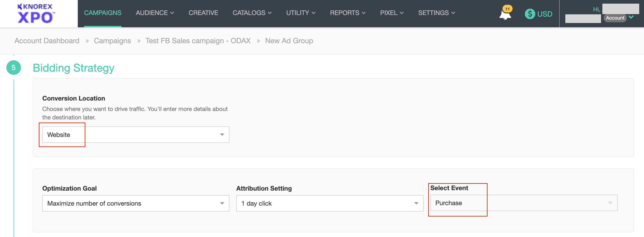Open the Select Event Purchase dropdown
The height and width of the screenshot is (237, 644).
point(524,203)
